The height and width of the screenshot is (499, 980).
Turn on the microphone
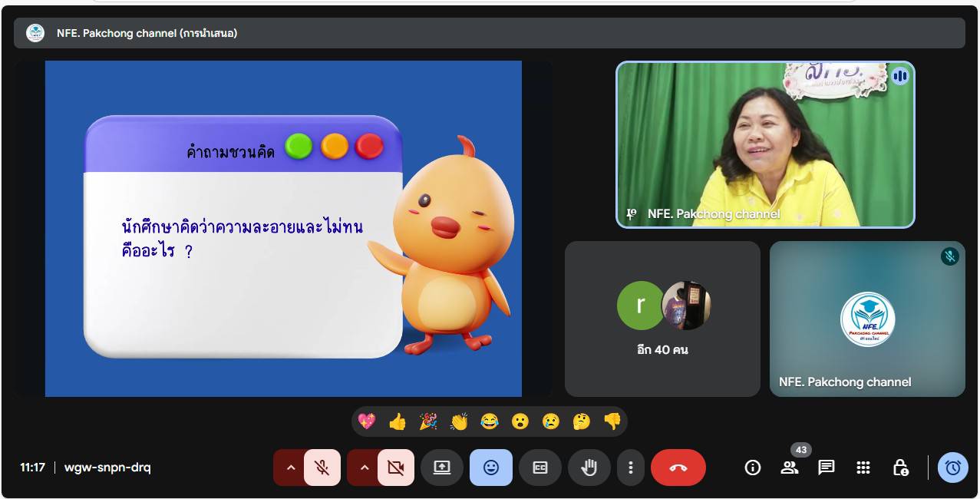[x=322, y=468]
